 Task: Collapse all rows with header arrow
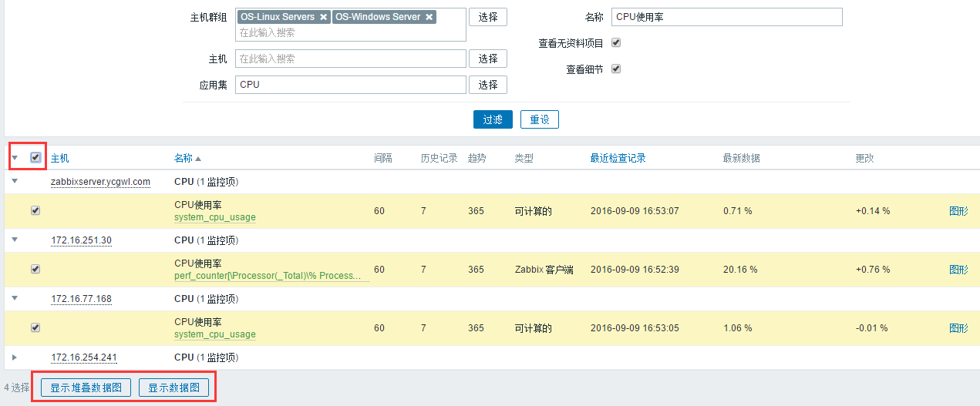coord(15,159)
